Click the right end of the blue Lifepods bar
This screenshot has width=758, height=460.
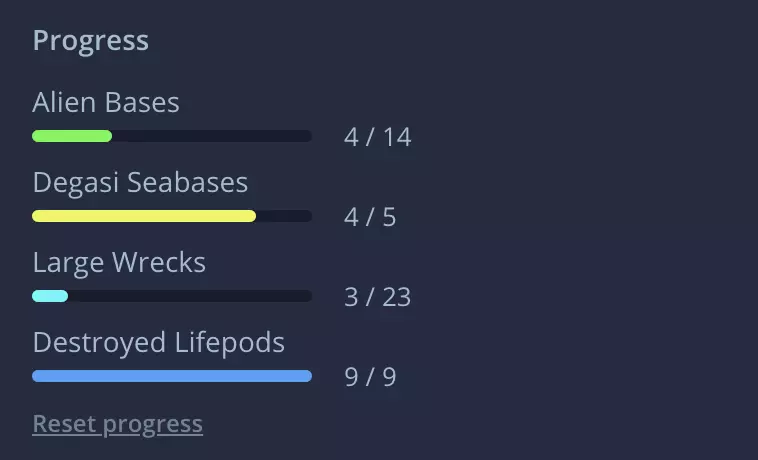(x=307, y=376)
